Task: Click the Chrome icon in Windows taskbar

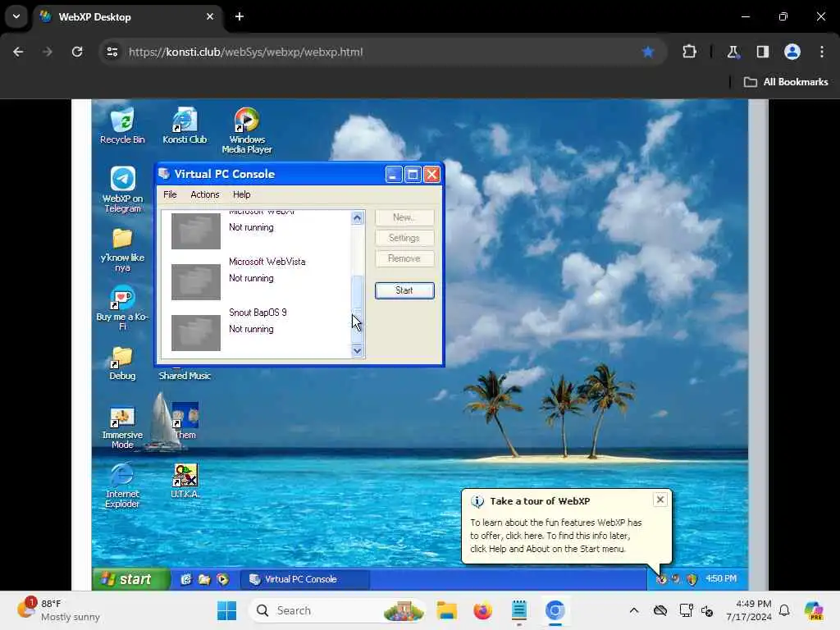Action: pos(555,610)
